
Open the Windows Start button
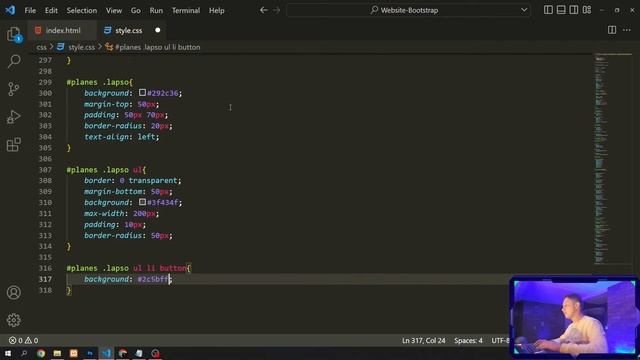coord(8,353)
